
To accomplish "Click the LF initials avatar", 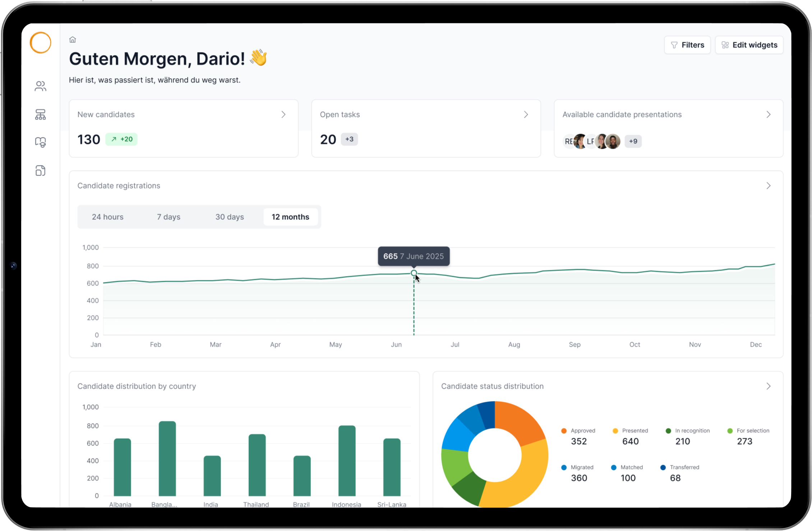I will click(590, 142).
